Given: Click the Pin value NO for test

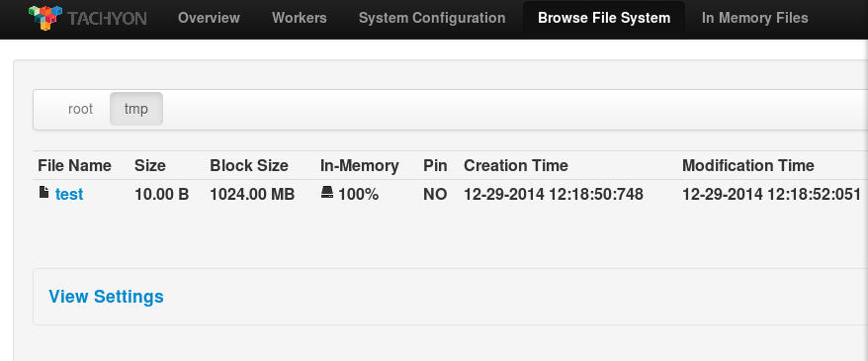Looking at the screenshot, I should point(435,194).
